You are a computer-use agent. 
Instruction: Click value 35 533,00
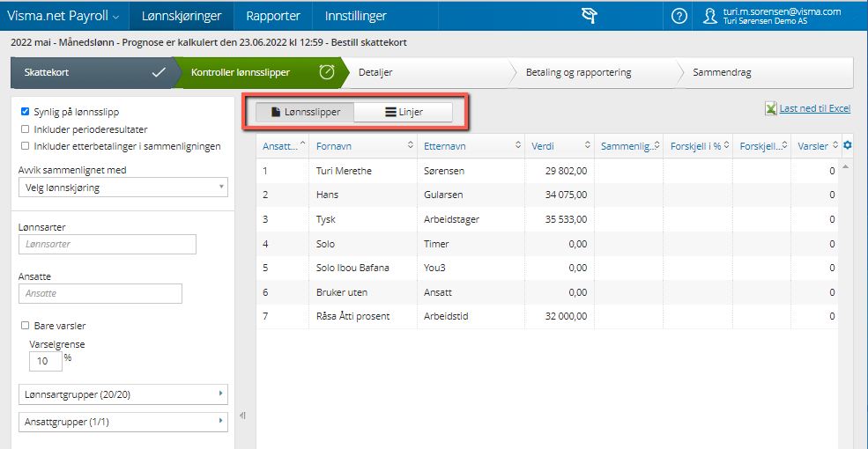coord(566,219)
